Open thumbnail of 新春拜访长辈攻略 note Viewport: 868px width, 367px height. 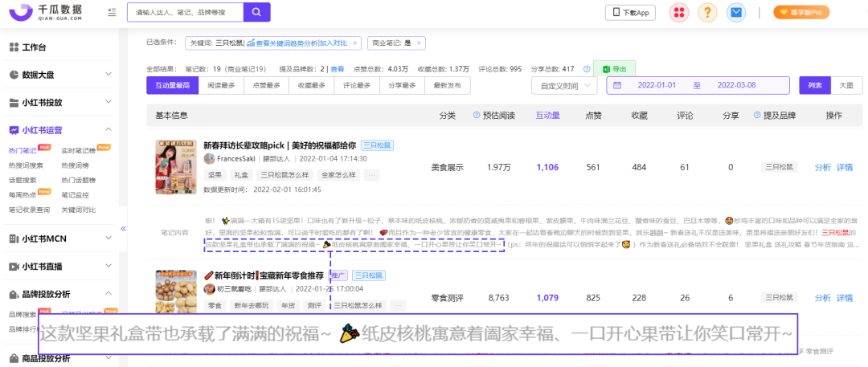tap(176, 166)
